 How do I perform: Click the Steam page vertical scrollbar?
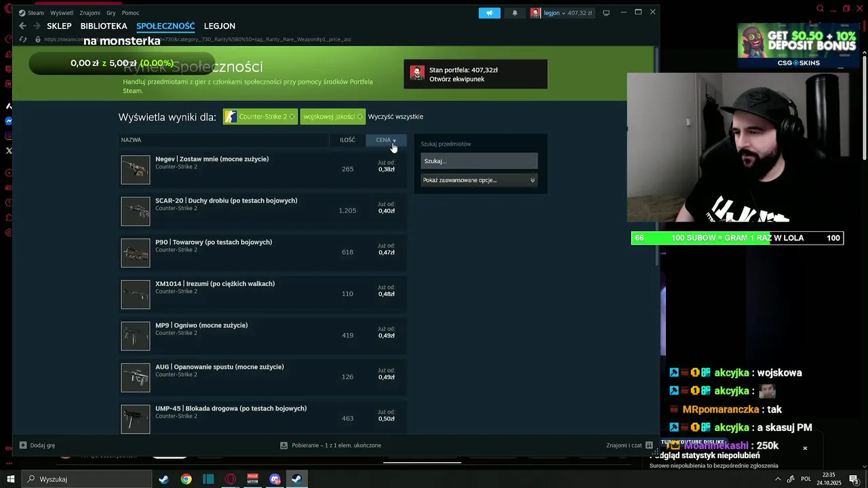click(x=658, y=156)
